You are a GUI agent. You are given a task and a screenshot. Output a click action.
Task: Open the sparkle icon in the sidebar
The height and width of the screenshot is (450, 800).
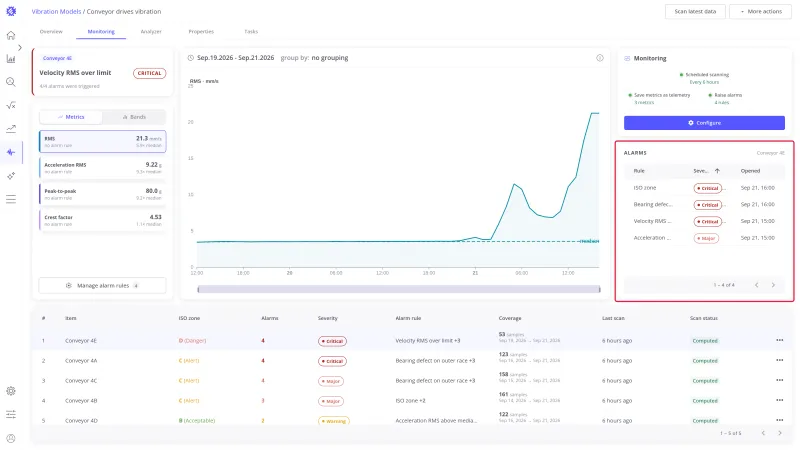click(x=11, y=176)
